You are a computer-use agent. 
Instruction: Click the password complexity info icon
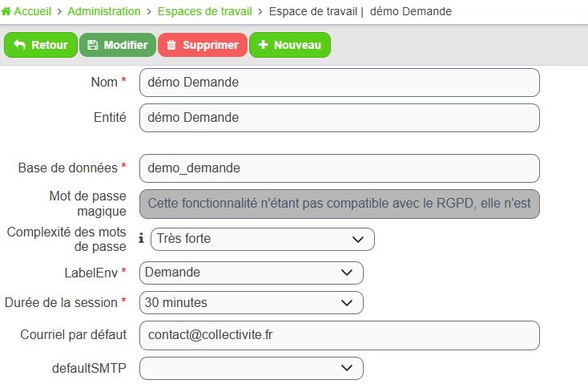[141, 238]
